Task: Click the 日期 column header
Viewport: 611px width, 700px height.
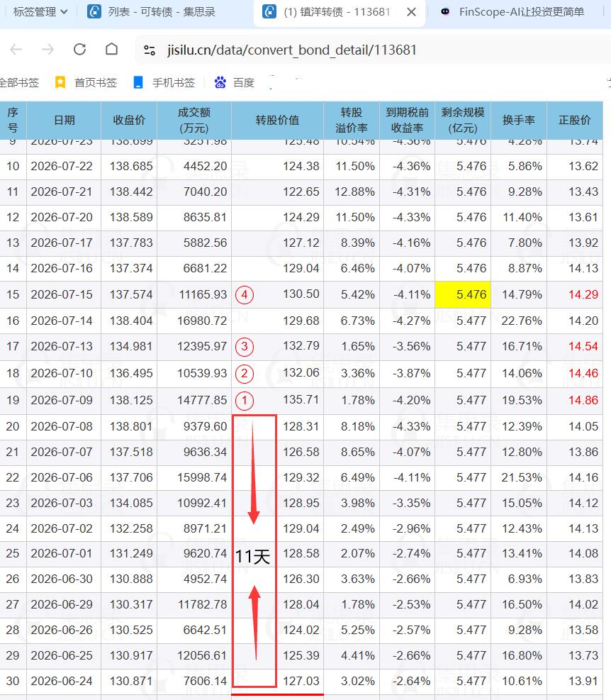Action: [64, 120]
